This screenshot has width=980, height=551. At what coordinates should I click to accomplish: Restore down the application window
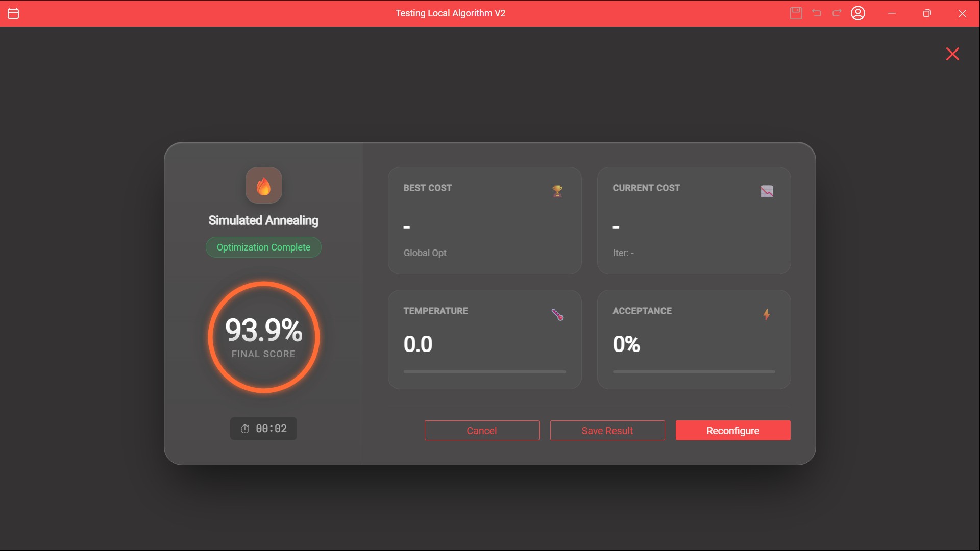coord(927,13)
